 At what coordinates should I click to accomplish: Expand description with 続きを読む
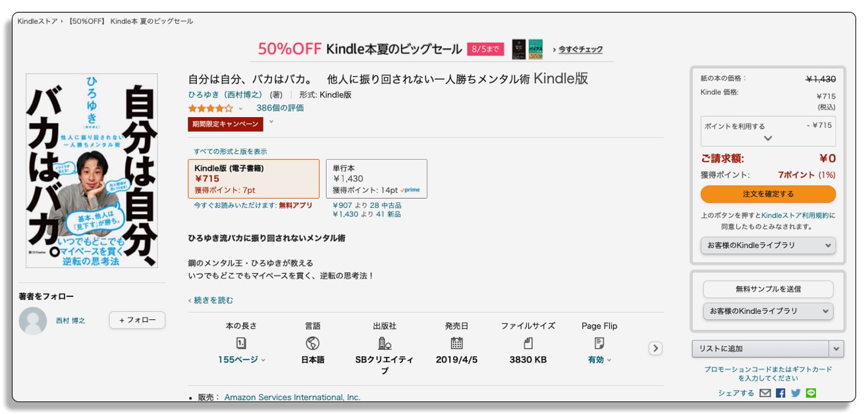coord(213,300)
